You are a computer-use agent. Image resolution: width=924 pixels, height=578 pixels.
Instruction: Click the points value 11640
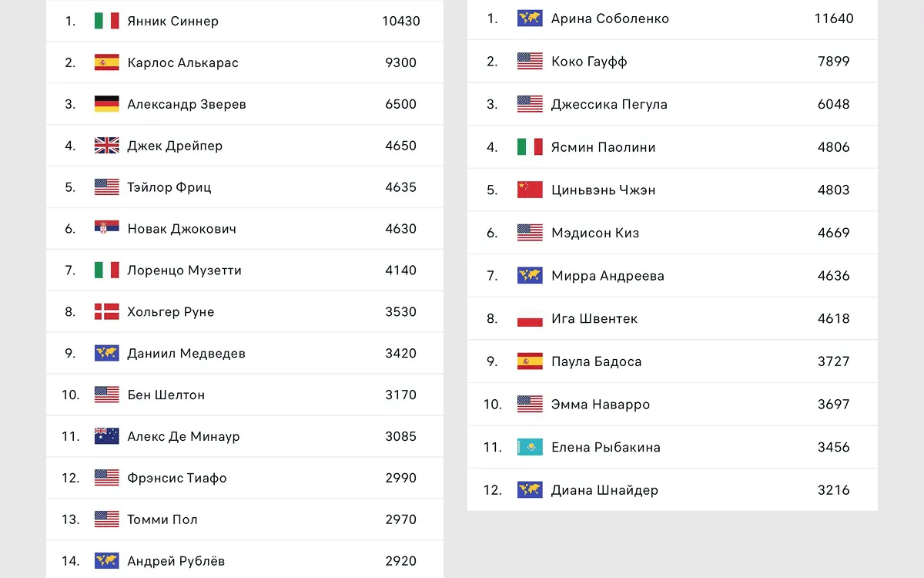tap(834, 18)
